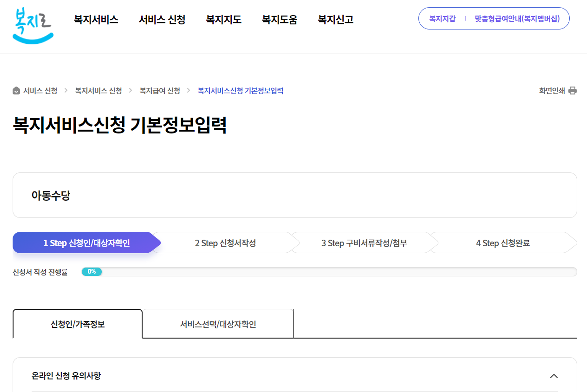The height and width of the screenshot is (392, 587).
Task: Click the 1 Step 신청인/대상자확인 step
Action: (86, 243)
